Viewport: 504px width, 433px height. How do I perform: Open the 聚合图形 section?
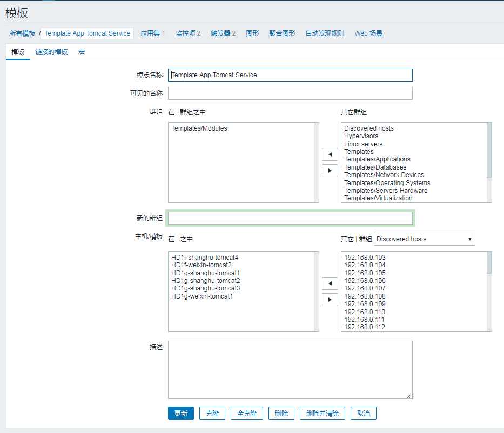pyautogui.click(x=282, y=33)
